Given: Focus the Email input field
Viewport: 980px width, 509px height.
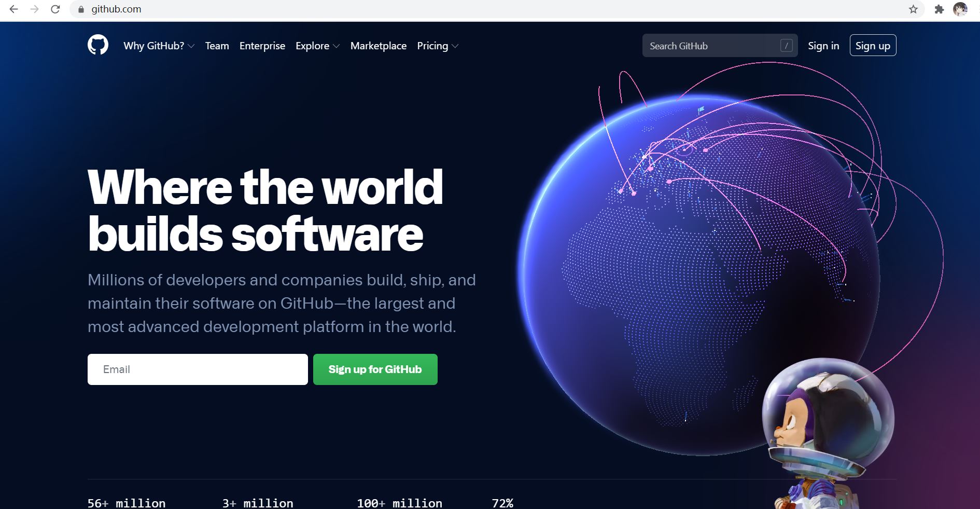Looking at the screenshot, I should pyautogui.click(x=198, y=369).
